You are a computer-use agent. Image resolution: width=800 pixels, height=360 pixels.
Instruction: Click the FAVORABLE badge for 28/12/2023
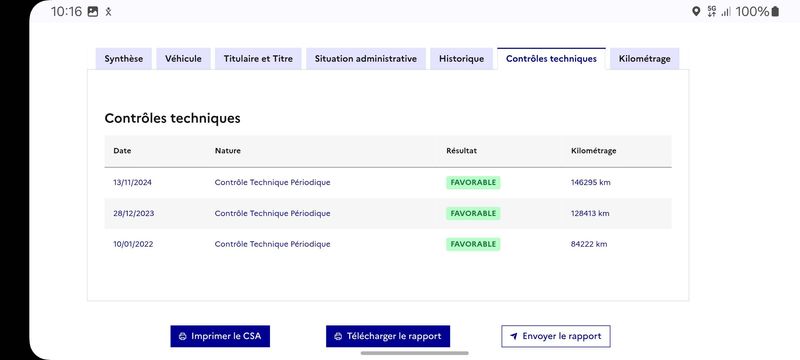[473, 213]
